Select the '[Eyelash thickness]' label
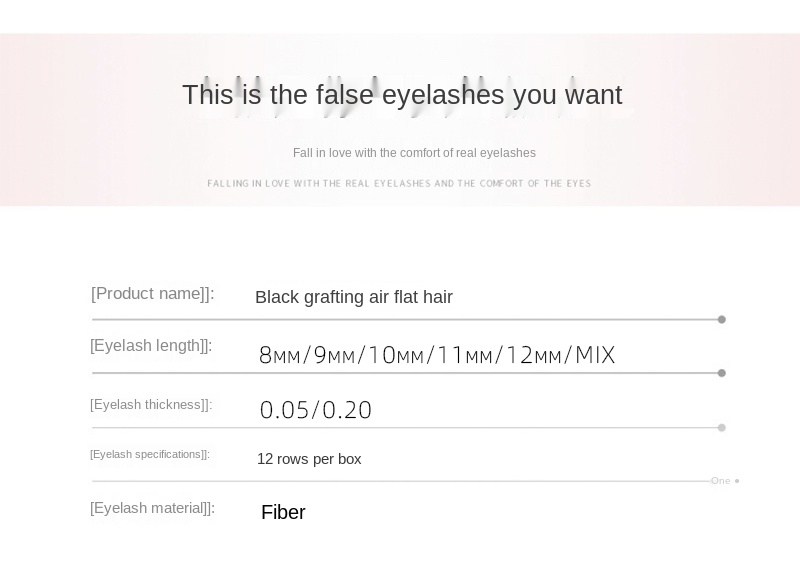Image resolution: width=800 pixels, height=578 pixels. pos(151,405)
